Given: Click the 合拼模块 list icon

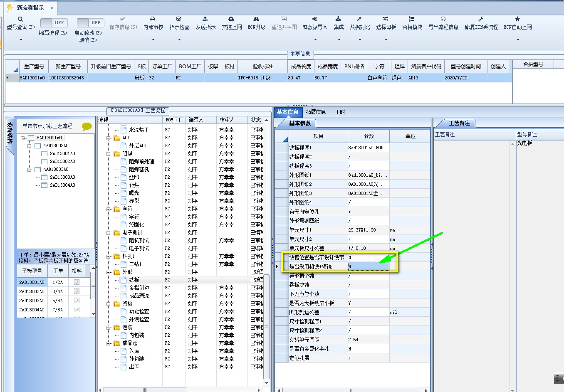Looking at the screenshot, I should (412, 19).
